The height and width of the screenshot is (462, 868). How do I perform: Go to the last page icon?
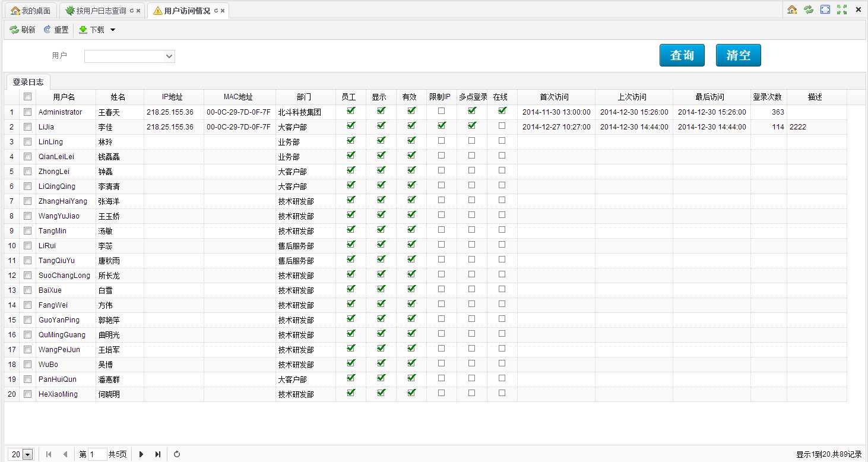(158, 454)
